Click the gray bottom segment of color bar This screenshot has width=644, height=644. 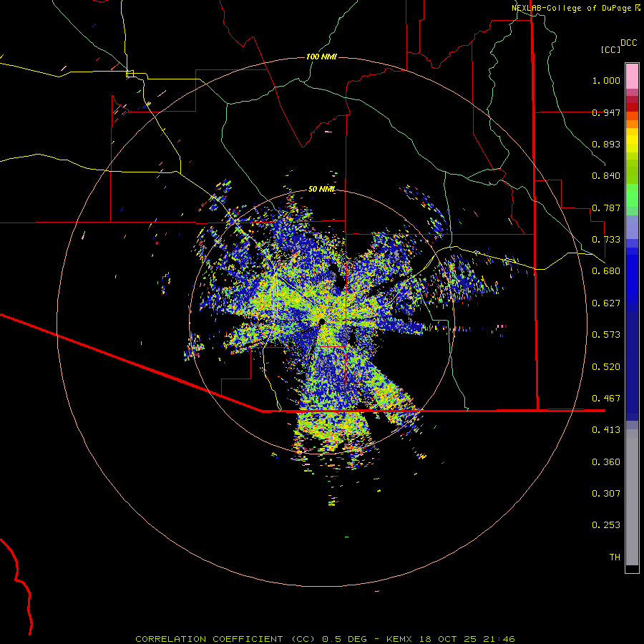pyautogui.click(x=632, y=497)
